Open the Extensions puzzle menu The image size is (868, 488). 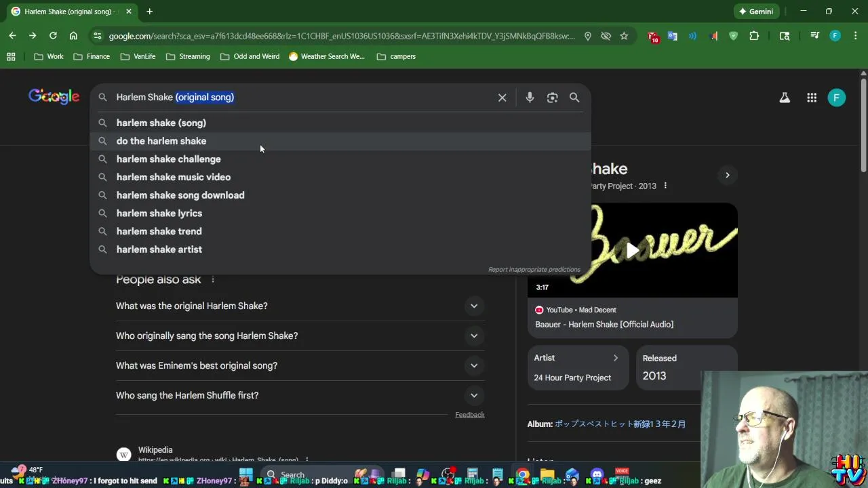pyautogui.click(x=754, y=36)
